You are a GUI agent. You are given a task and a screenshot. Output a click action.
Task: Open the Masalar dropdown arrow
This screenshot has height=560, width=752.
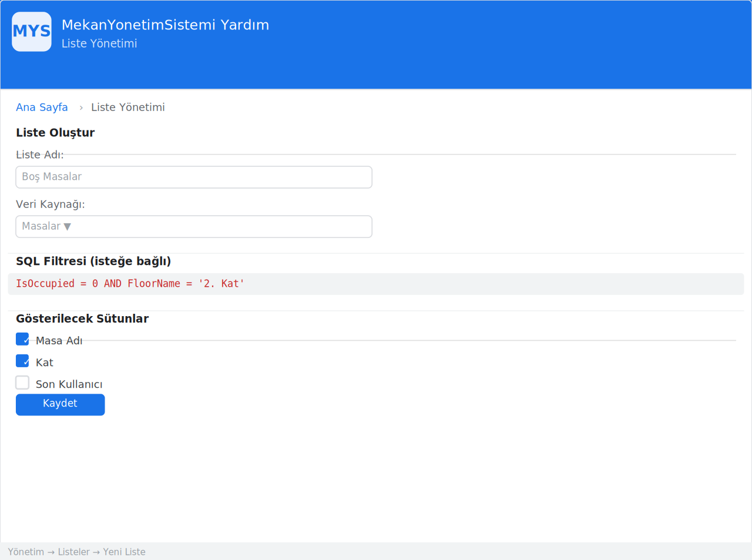67,227
